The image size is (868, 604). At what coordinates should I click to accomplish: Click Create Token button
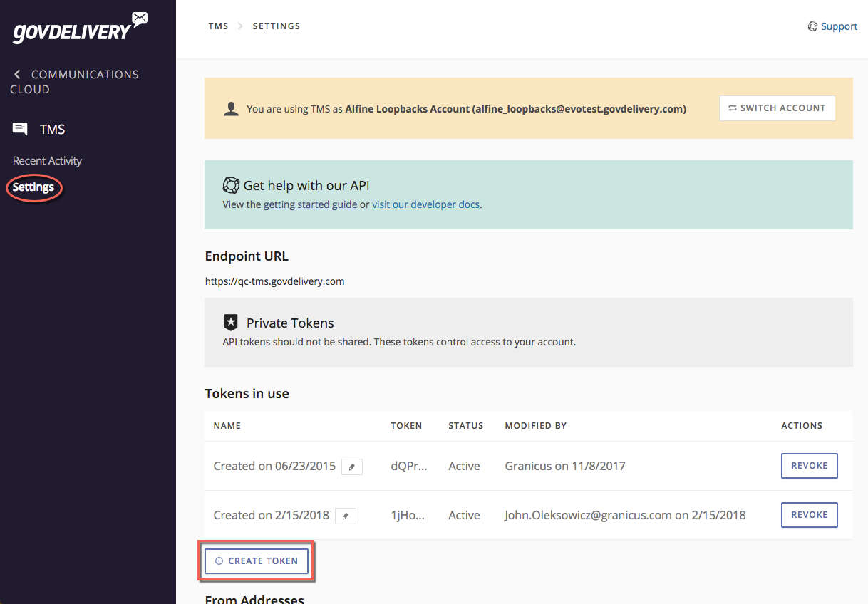pos(257,561)
